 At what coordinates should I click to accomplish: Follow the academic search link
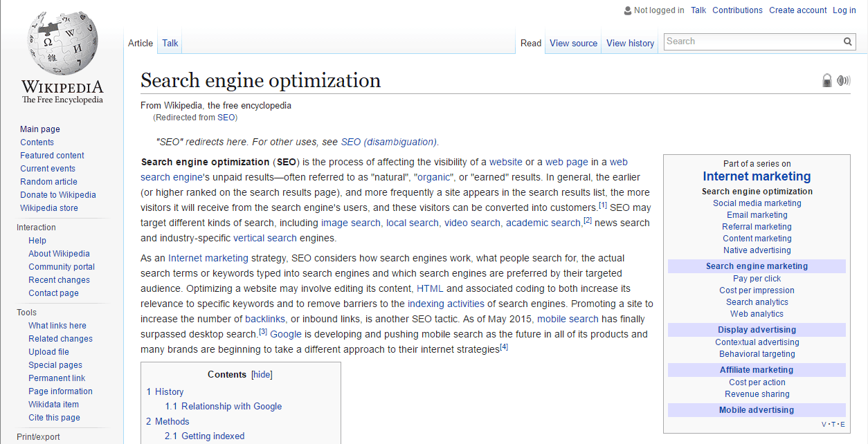[x=543, y=223]
